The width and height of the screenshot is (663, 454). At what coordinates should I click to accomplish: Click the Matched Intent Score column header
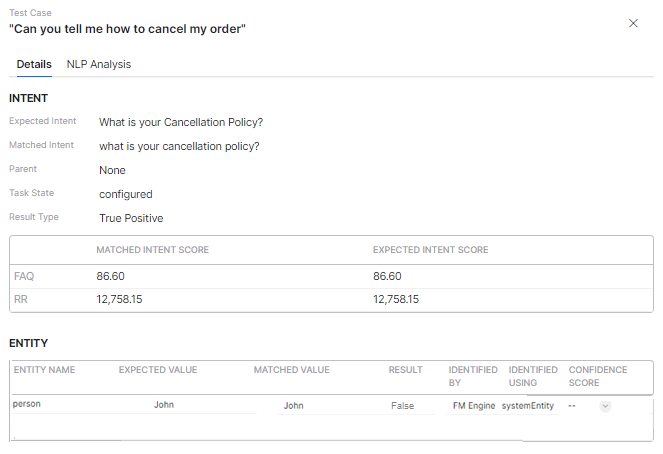coord(152,249)
